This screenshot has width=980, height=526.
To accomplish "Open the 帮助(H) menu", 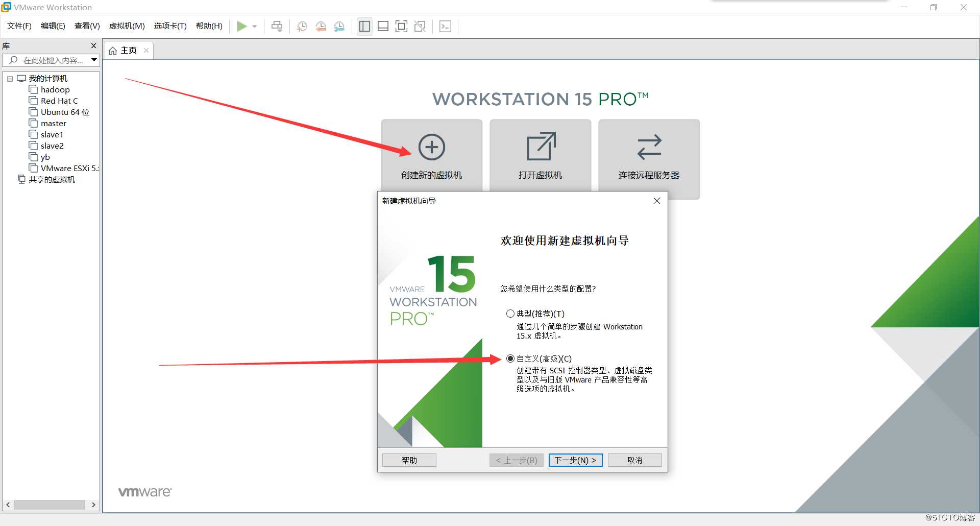I will [x=209, y=26].
